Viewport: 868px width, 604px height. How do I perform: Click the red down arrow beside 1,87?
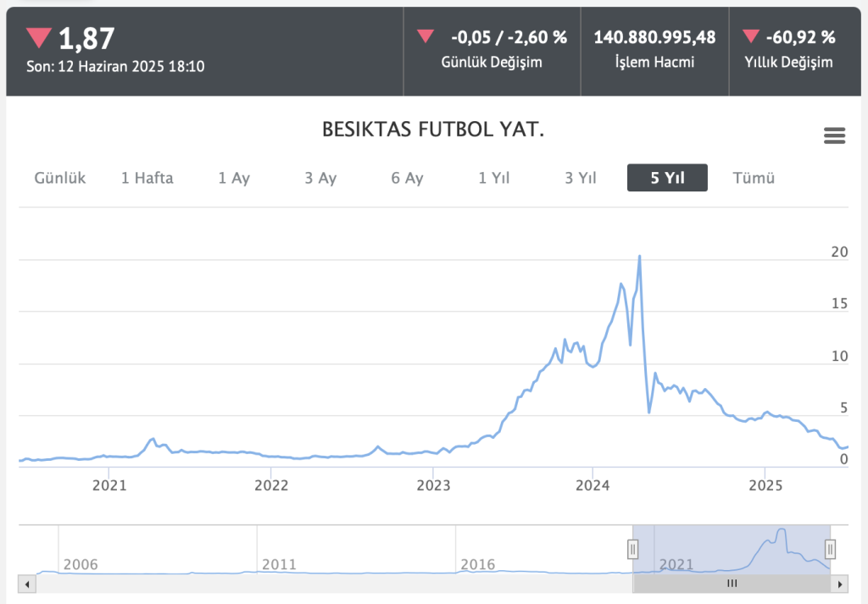[x=38, y=37]
